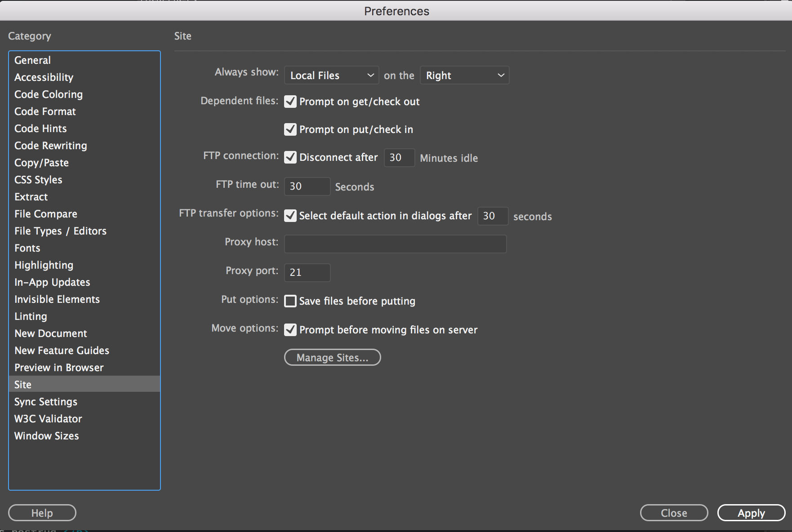
Task: Open the Manage Sites dialog
Action: tap(332, 357)
